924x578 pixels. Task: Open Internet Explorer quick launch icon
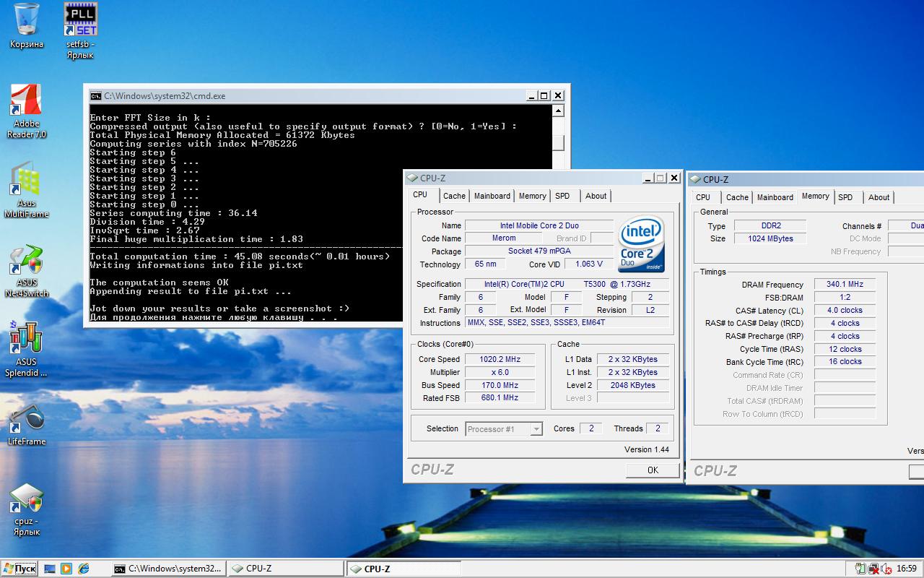(84, 569)
